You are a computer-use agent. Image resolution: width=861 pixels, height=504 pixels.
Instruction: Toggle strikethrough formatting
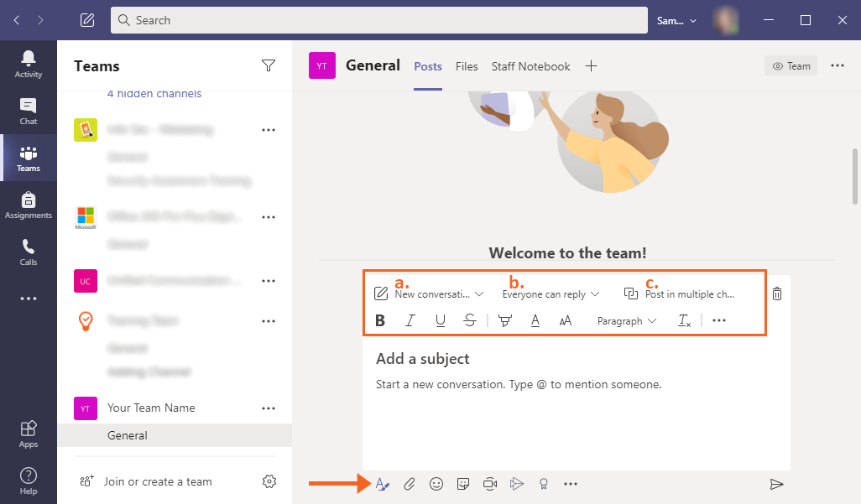tap(470, 320)
